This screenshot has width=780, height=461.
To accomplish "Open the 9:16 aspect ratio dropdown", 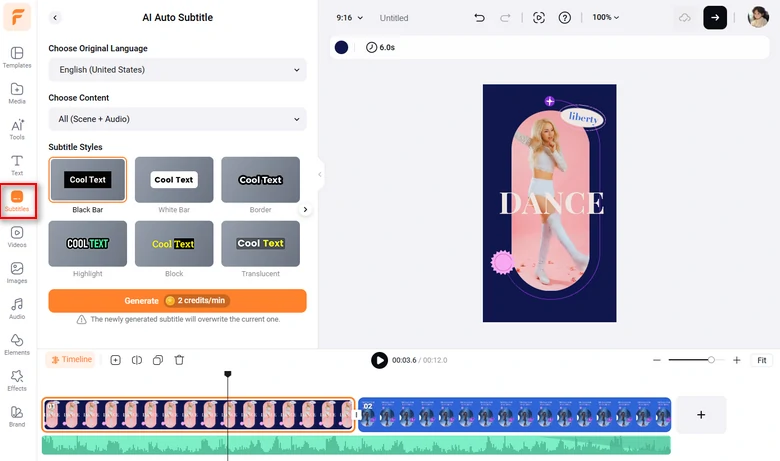I will 350,18.
